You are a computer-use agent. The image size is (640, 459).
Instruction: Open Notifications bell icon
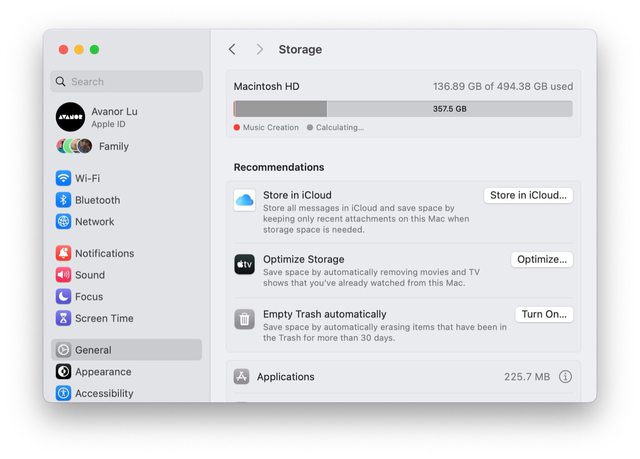coord(63,253)
